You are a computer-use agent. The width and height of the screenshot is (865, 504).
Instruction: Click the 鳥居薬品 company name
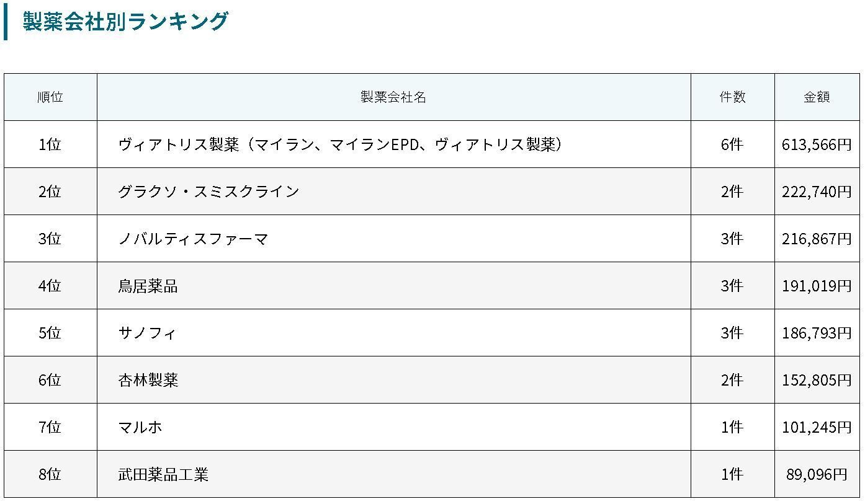pyautogui.click(x=148, y=286)
